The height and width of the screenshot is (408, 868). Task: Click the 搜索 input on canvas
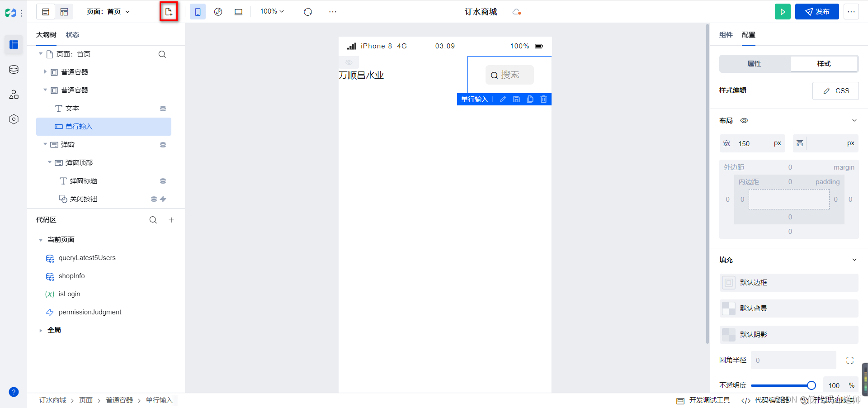(509, 75)
